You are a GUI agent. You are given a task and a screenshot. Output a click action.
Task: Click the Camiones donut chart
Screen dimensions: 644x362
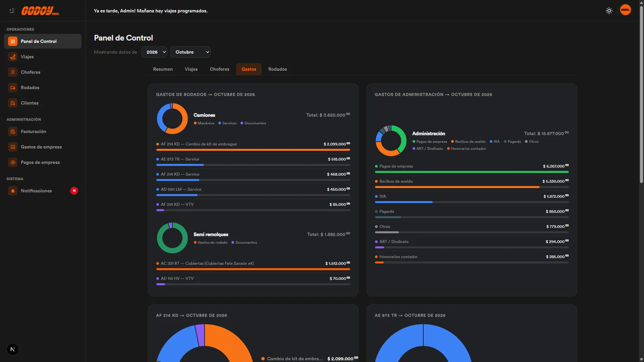(172, 119)
